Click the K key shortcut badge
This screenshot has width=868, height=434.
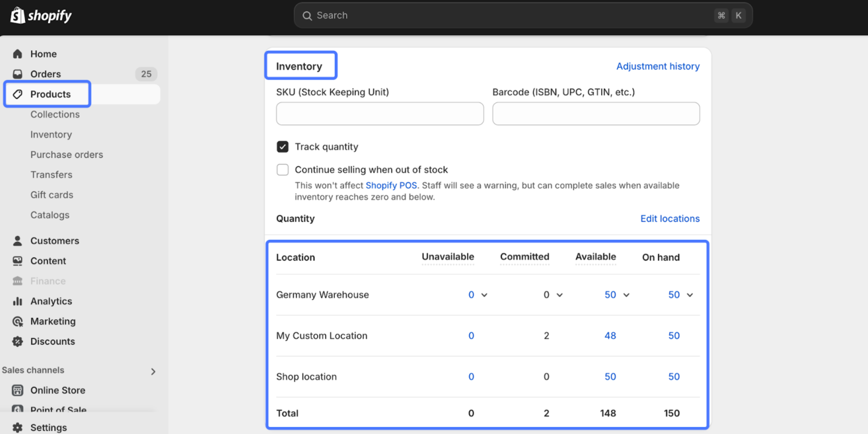point(738,16)
